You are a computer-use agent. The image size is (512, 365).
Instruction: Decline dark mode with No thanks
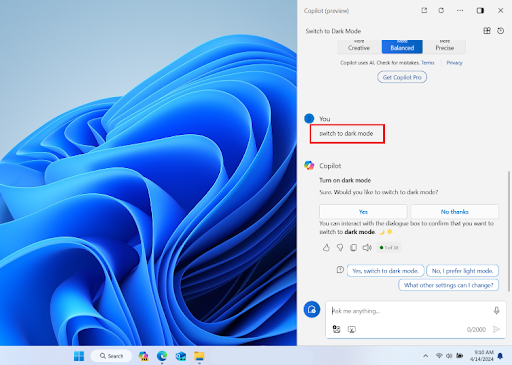coord(454,212)
